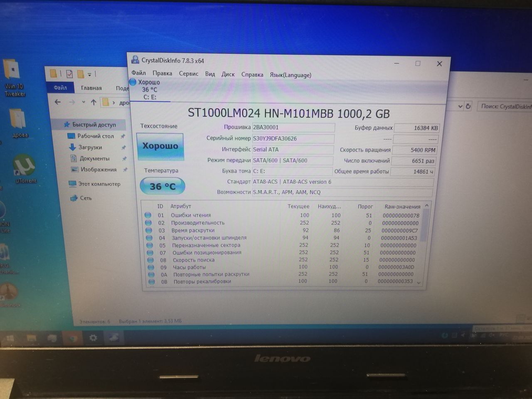This screenshot has width=532, height=399.
Task: Click the 5400 RPM rotation speed value
Action: (x=415, y=150)
